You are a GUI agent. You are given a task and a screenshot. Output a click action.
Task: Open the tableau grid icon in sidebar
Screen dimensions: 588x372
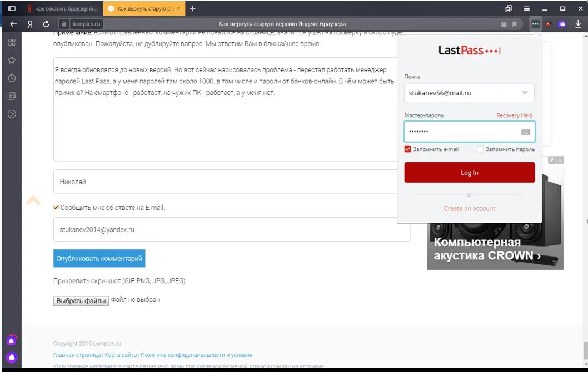pyautogui.click(x=12, y=42)
